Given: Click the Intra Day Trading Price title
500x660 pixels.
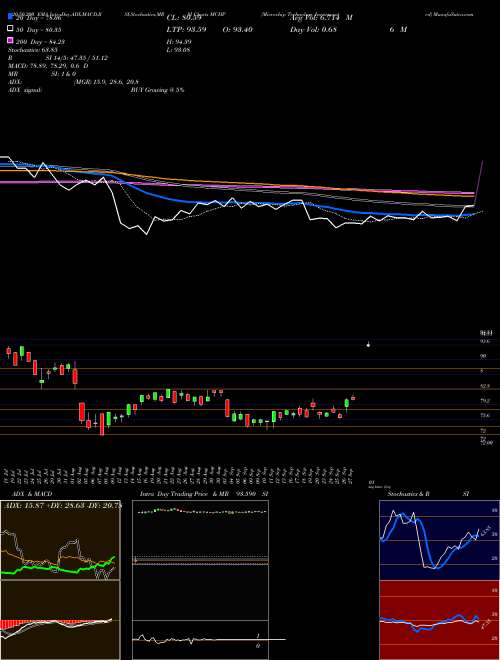Looking at the screenshot, I should click(174, 494).
